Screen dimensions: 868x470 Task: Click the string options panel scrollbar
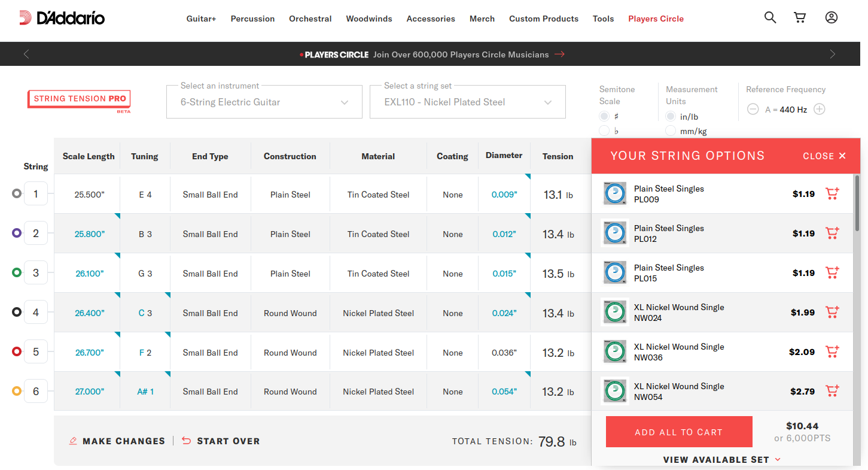857,203
